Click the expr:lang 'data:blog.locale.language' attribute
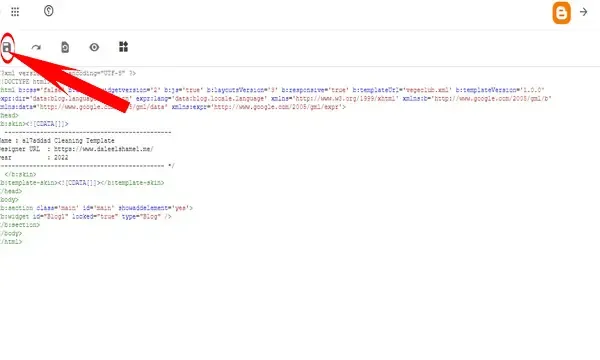The height and width of the screenshot is (360, 600). click(201, 99)
